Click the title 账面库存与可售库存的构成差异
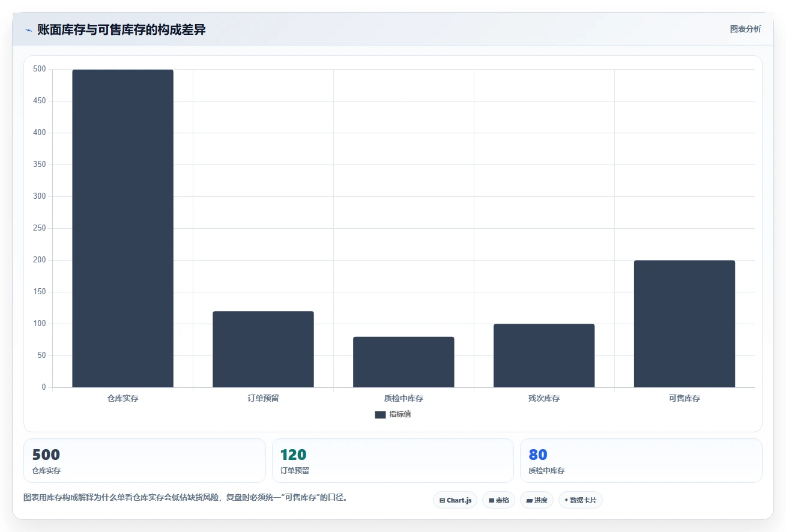 (x=121, y=30)
